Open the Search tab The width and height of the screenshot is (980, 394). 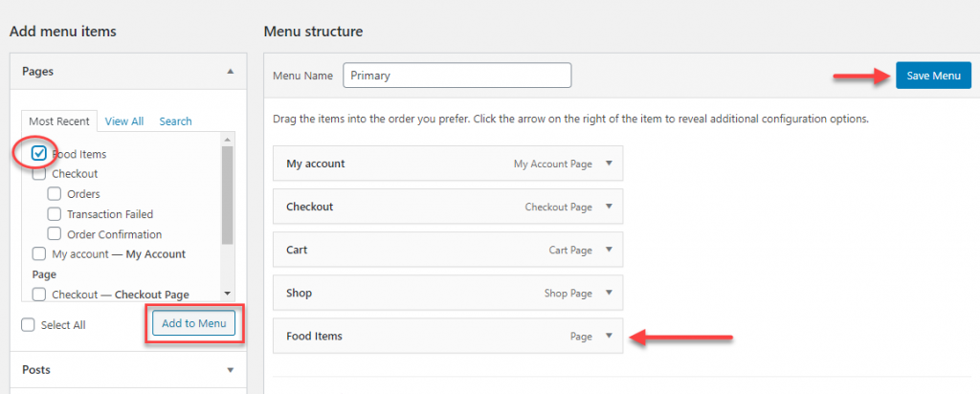tap(176, 121)
